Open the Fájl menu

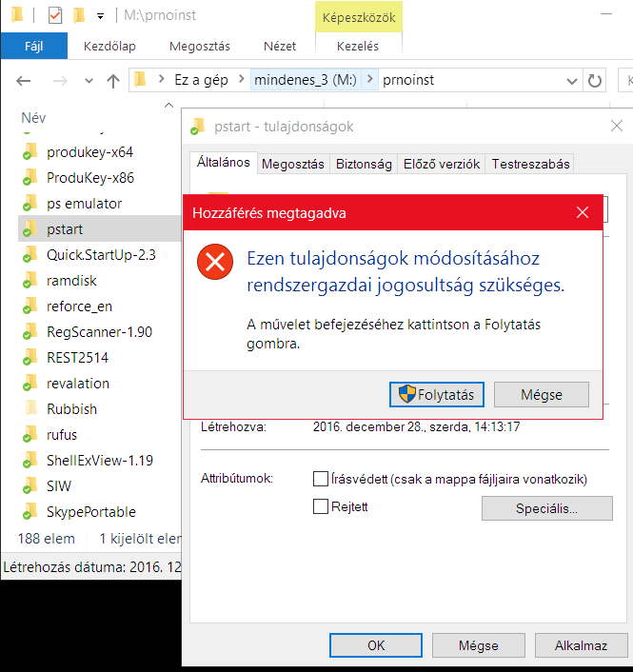click(x=34, y=46)
